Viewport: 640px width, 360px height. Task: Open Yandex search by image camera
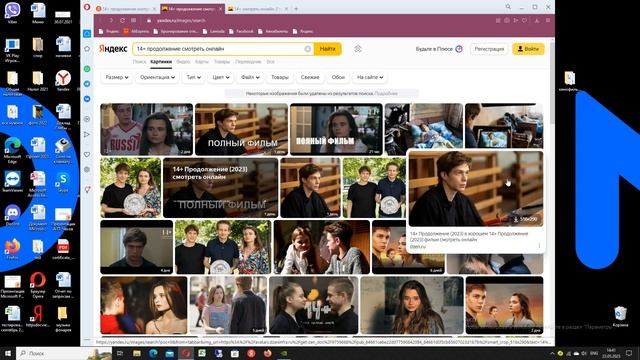[358, 49]
